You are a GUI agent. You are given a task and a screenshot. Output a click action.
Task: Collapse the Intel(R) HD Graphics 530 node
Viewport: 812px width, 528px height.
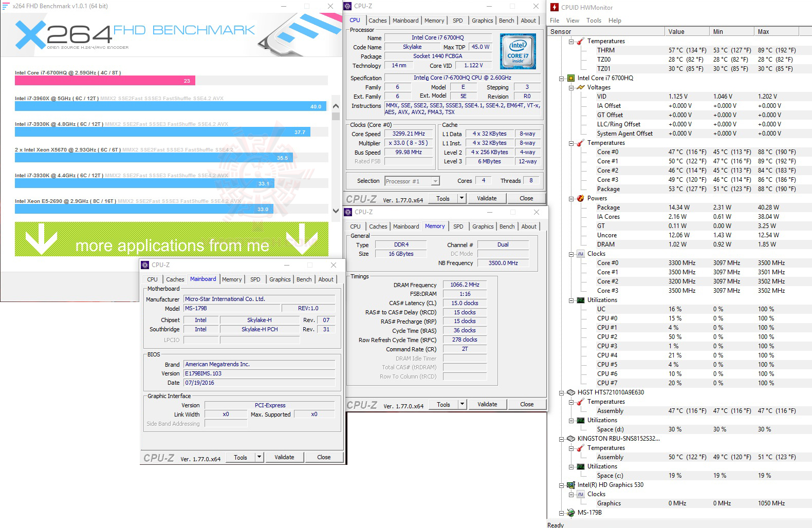(561, 485)
